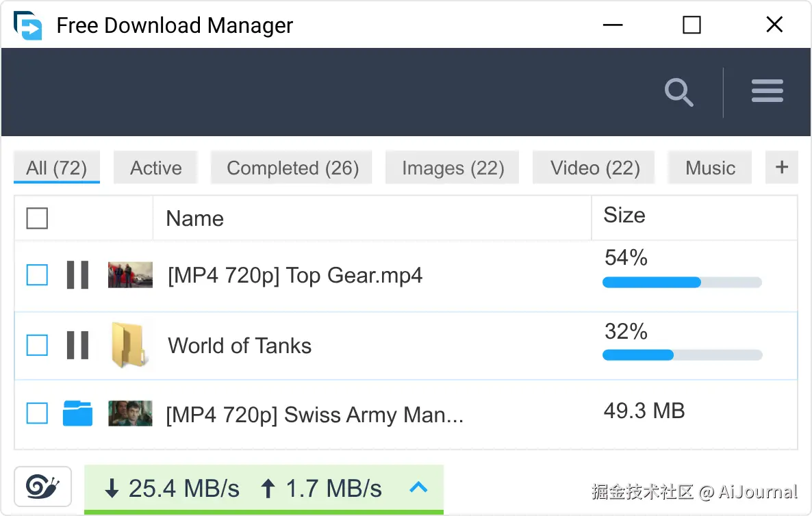Show the Images (22) tab
The image size is (812, 516).
(453, 168)
